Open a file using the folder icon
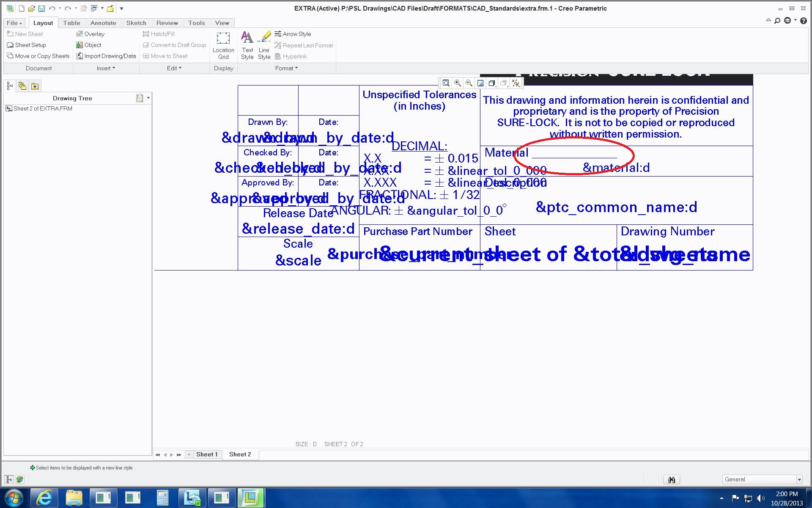812x508 pixels. pos(31,8)
